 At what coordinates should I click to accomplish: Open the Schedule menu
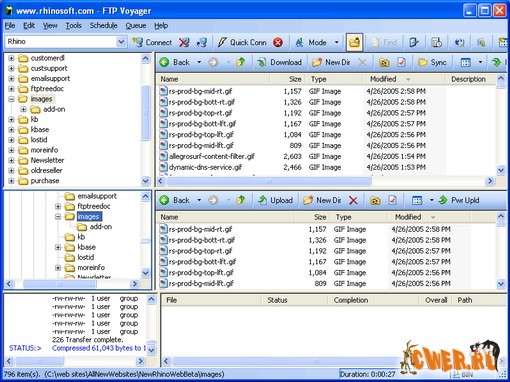click(103, 26)
